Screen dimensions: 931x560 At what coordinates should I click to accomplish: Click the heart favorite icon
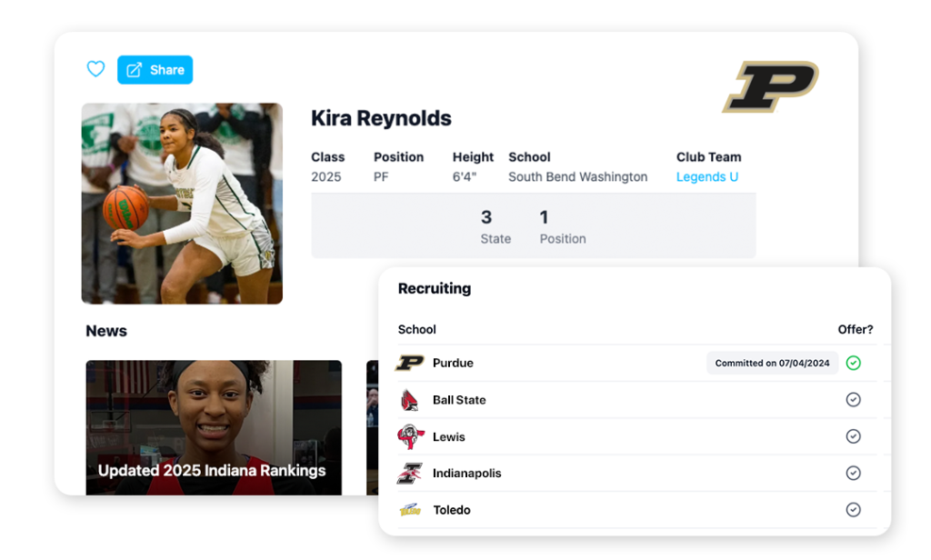pos(95,69)
